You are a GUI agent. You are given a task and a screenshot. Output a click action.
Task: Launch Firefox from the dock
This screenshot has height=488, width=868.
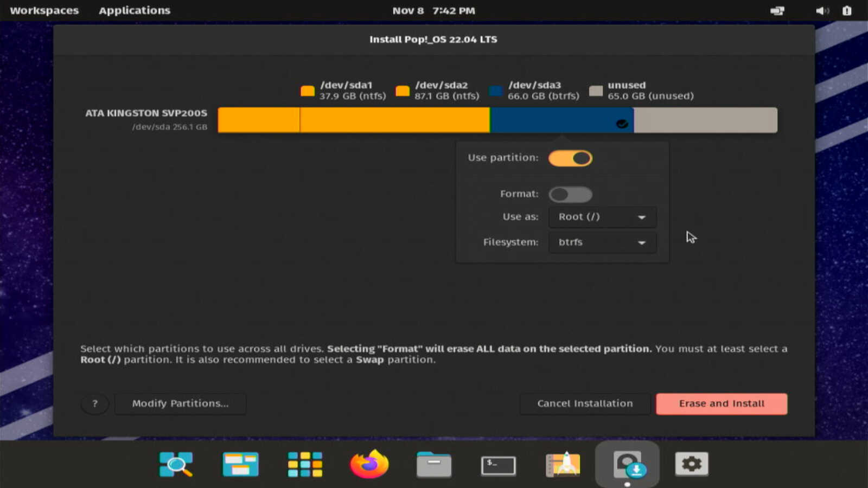tap(369, 464)
